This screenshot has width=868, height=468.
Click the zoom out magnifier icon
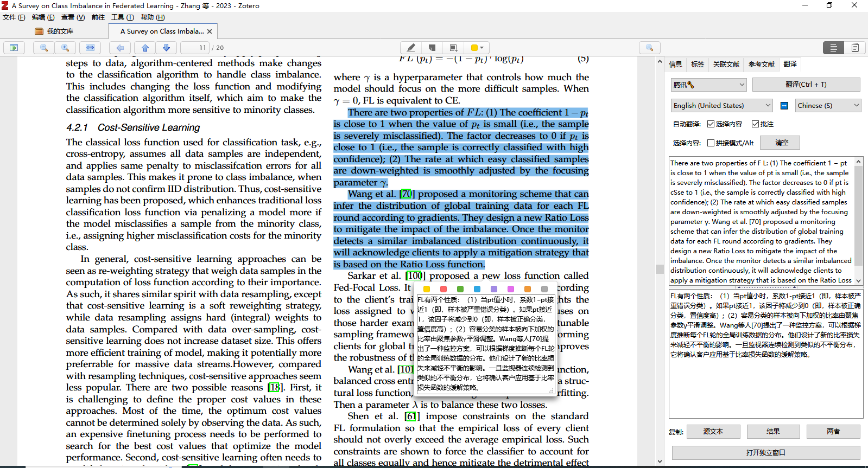[x=44, y=48]
